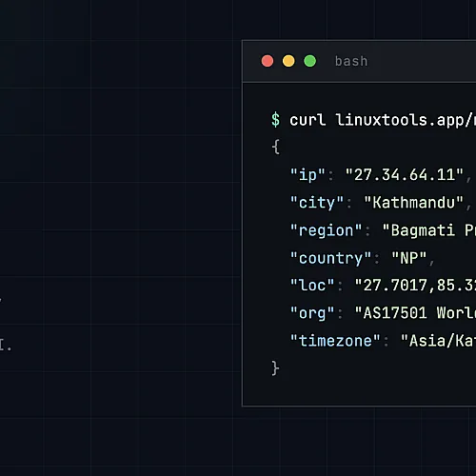
Task: Click the "org" key
Action: (312, 313)
